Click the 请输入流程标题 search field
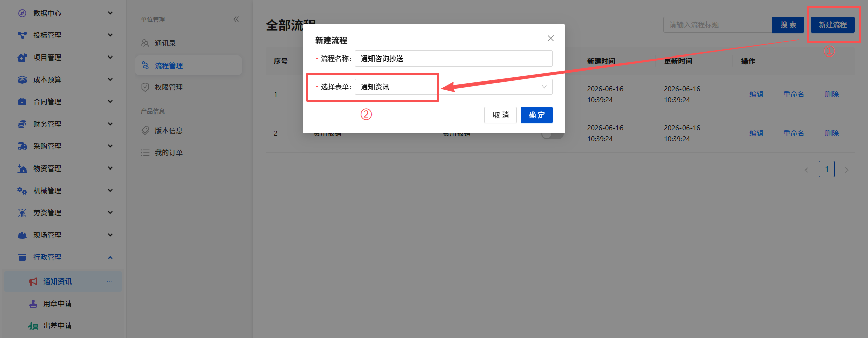 (x=718, y=25)
